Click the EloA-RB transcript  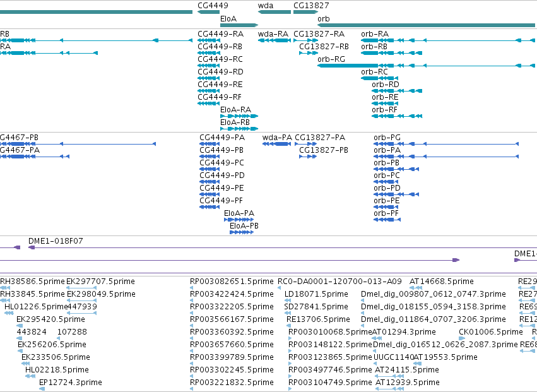click(x=239, y=129)
